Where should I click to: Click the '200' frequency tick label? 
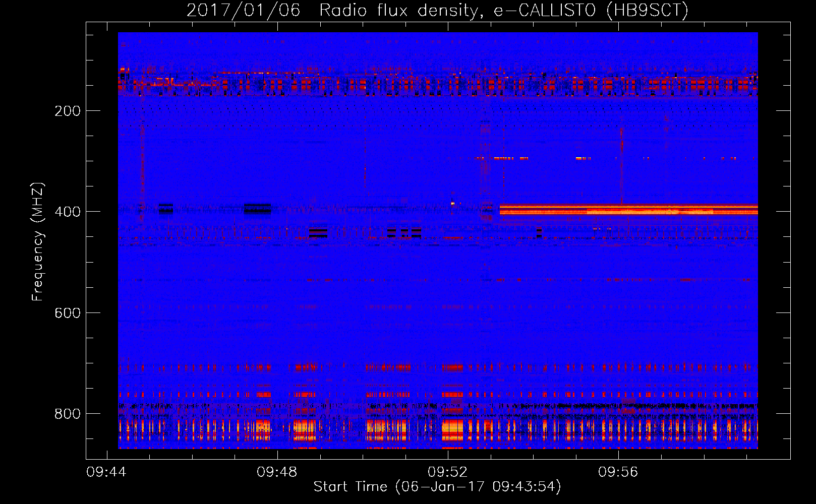68,111
